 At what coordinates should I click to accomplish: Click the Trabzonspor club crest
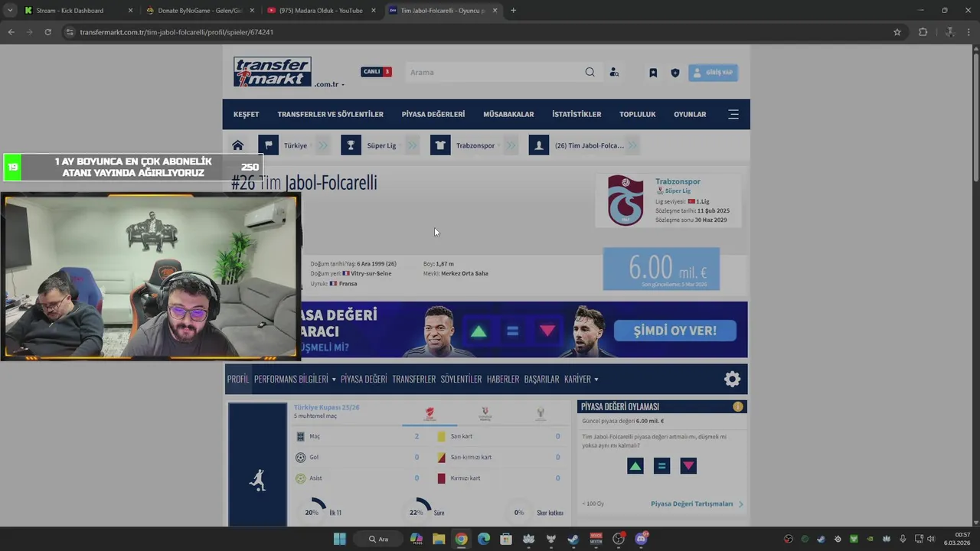(x=626, y=201)
